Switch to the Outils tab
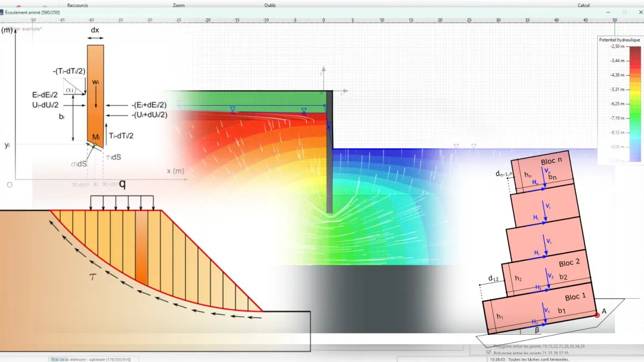 [270, 5]
